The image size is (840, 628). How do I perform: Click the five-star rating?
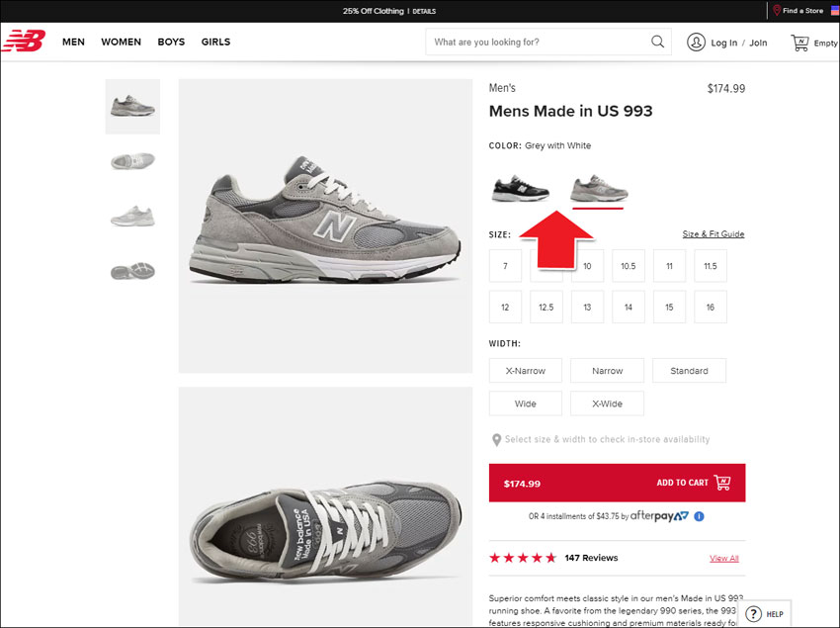click(x=523, y=558)
